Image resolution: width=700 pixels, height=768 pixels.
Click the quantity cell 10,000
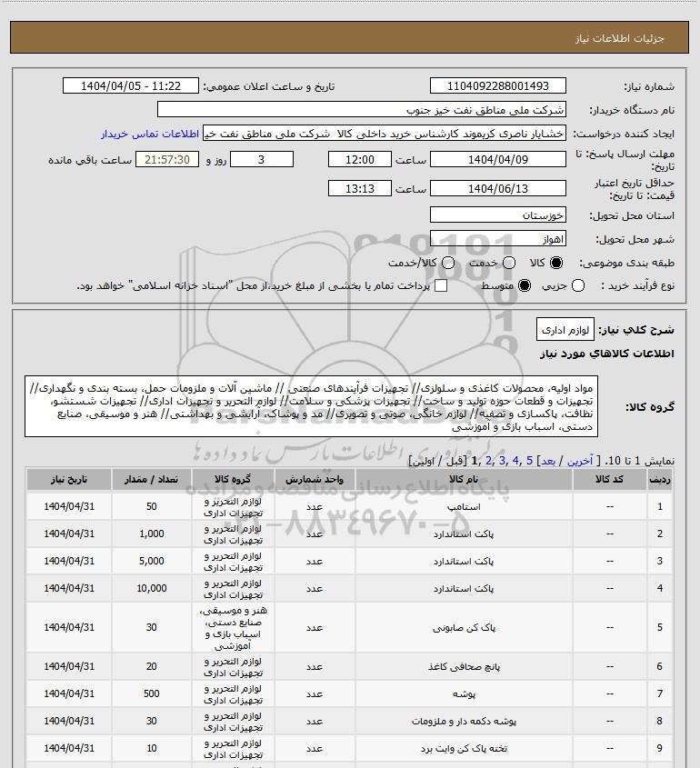152,588
